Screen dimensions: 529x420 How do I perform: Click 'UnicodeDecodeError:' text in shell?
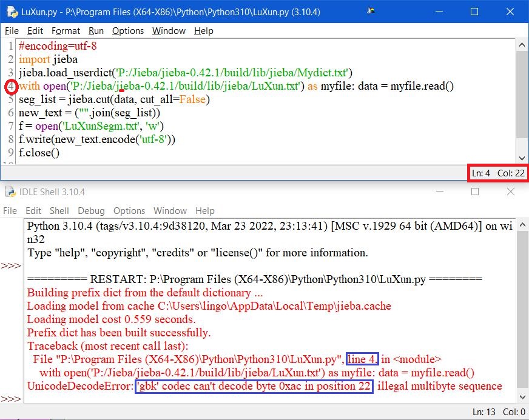point(80,386)
